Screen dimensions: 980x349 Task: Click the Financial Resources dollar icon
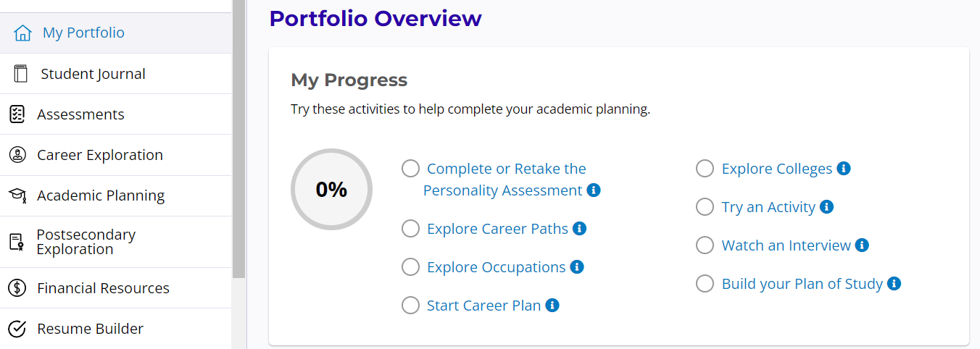(x=17, y=288)
